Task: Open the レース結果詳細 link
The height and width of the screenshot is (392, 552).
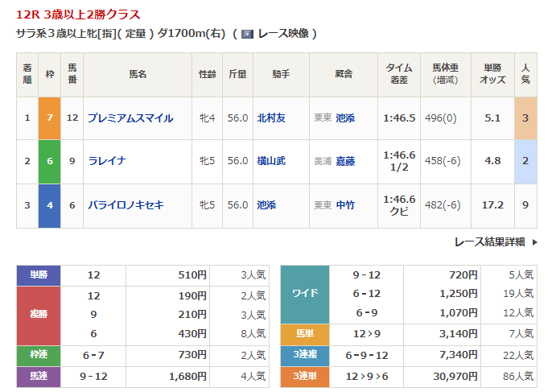Action: click(489, 241)
